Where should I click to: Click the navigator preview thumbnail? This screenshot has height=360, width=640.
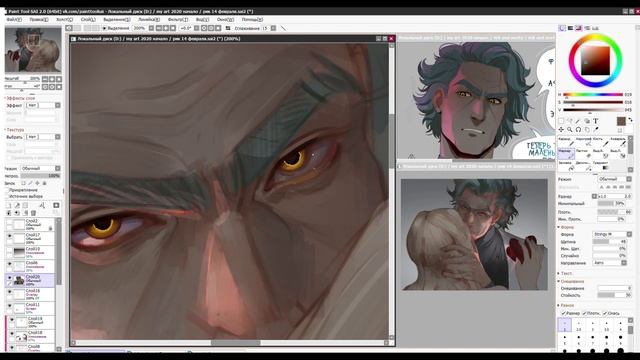tap(33, 50)
